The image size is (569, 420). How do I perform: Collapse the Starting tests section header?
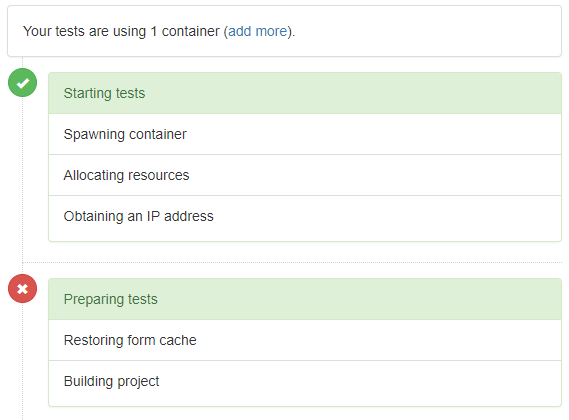(x=305, y=93)
